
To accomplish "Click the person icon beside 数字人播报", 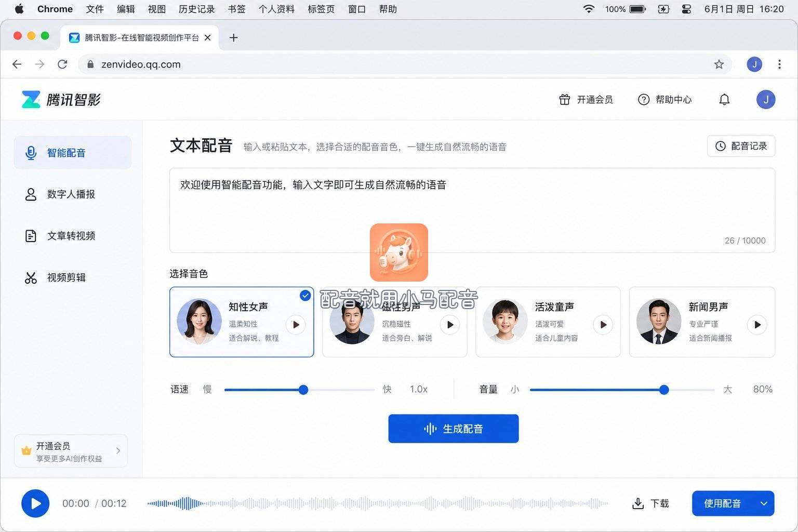I will 31,194.
